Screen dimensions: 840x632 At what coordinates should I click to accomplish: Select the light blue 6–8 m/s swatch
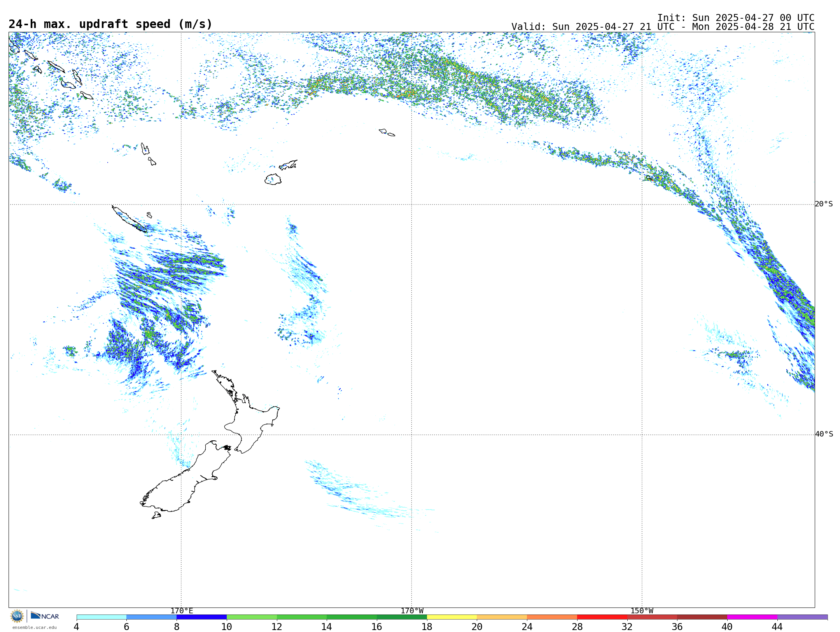coord(152,617)
